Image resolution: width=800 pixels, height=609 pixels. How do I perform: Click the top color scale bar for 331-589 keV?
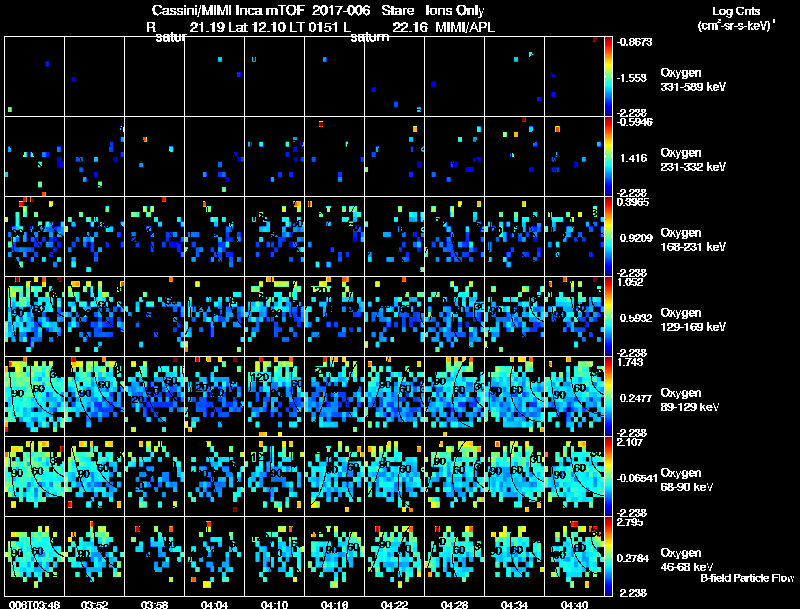(x=608, y=77)
